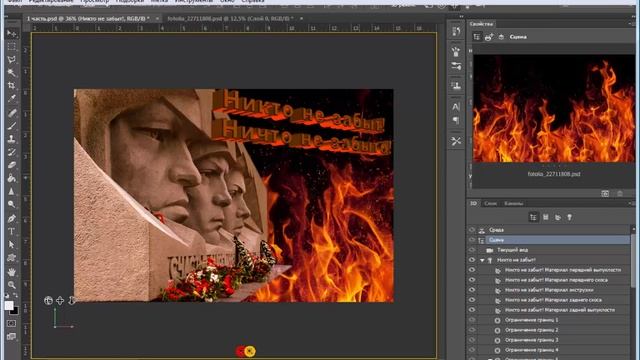This screenshot has width=640, height=360.
Task: Select Ограничение границ 3 row
Action: coord(549,340)
